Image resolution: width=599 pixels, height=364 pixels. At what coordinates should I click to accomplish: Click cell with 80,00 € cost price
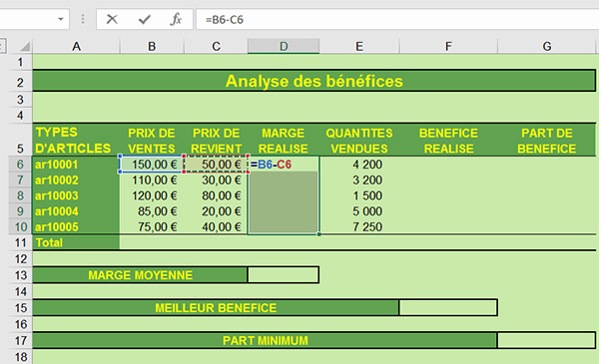tap(216, 195)
